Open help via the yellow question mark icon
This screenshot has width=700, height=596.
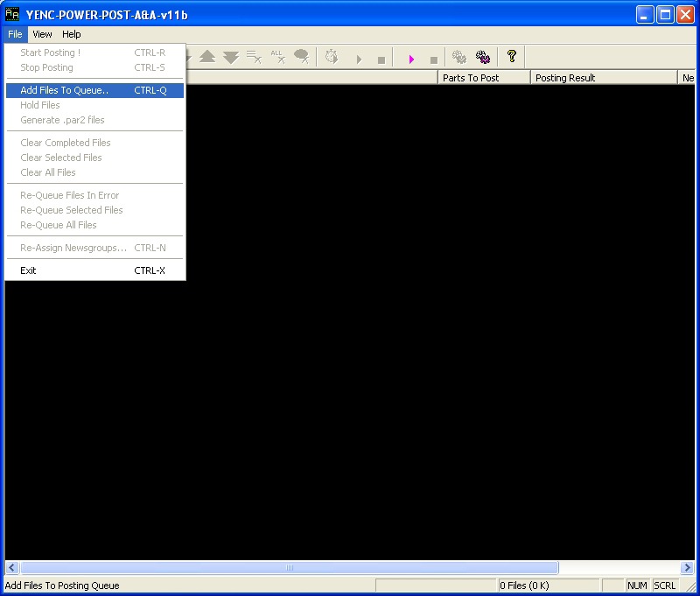point(512,56)
